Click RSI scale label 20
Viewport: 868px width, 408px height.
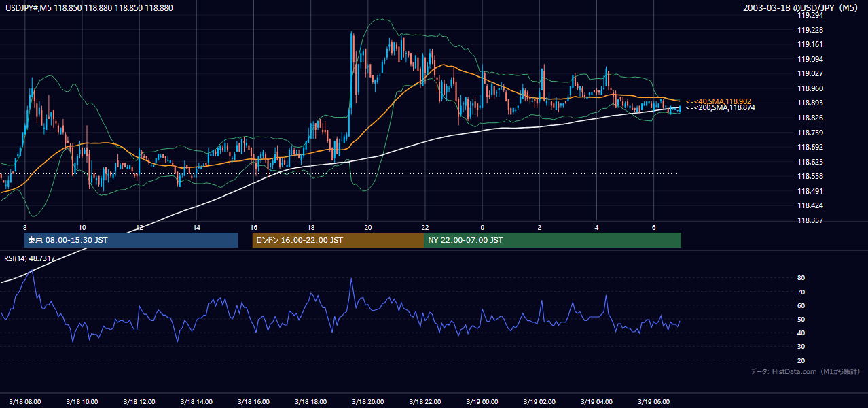tap(801, 360)
